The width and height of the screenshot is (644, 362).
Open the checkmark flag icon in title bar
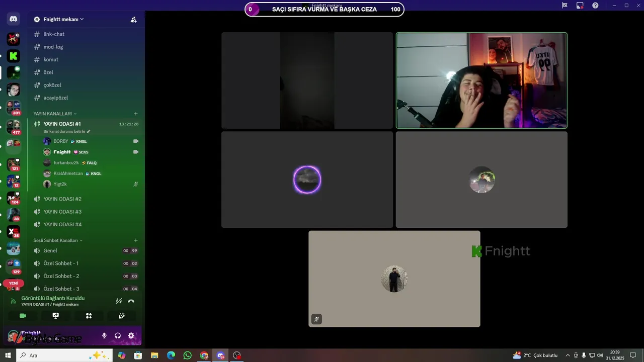tap(565, 5)
